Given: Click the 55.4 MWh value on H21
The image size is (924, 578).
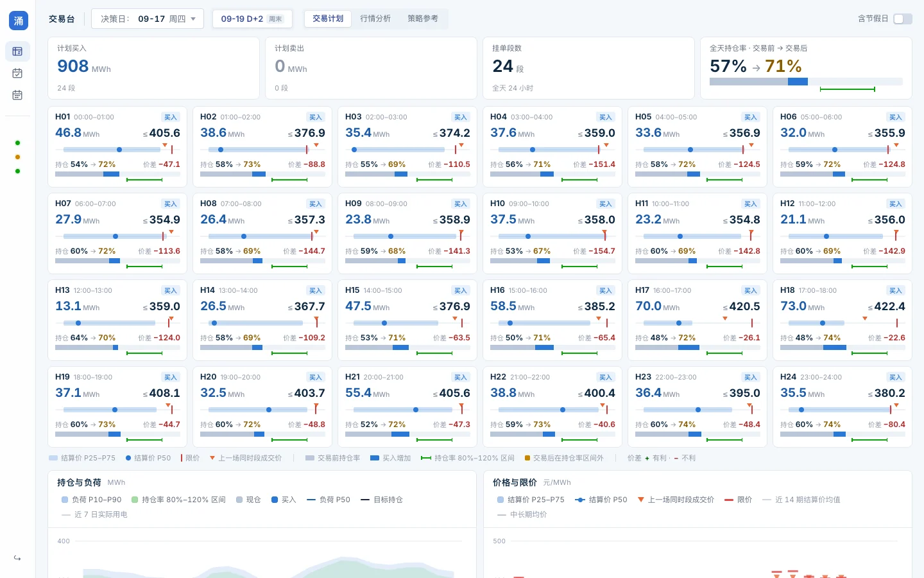Looking at the screenshot, I should 368,393.
